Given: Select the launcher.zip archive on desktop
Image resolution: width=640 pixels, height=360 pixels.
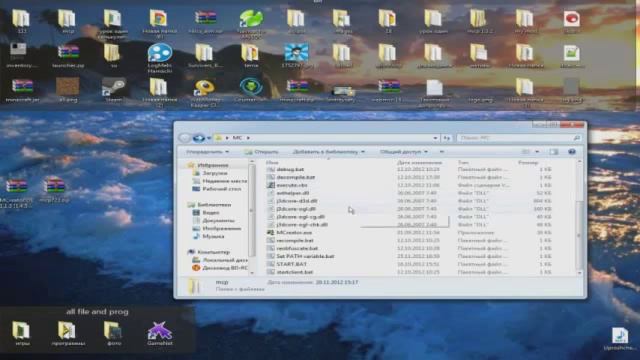Looking at the screenshot, I should (68, 56).
